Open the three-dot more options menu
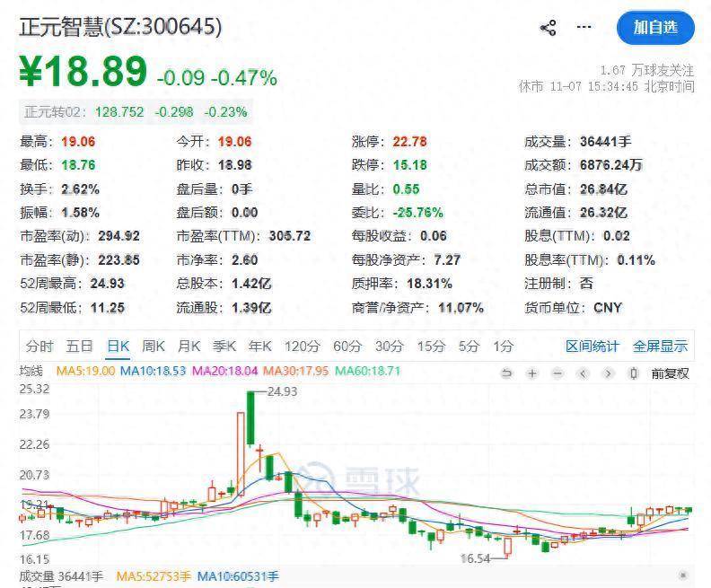 [x=584, y=28]
